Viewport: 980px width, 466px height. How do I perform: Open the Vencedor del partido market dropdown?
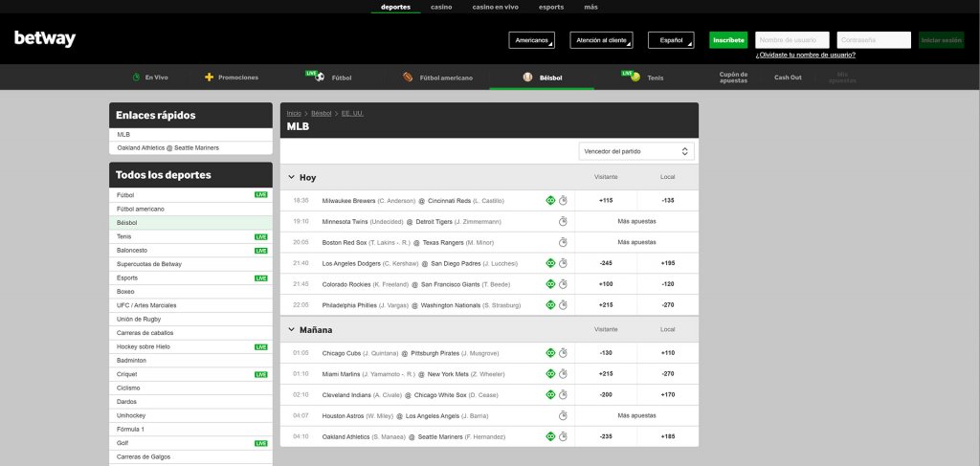coord(636,151)
